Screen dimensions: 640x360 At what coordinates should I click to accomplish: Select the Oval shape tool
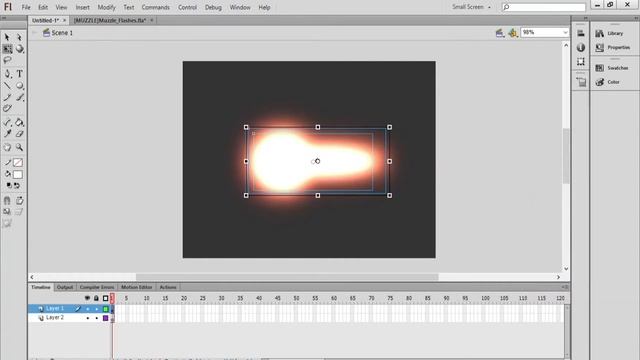pyautogui.click(x=20, y=86)
